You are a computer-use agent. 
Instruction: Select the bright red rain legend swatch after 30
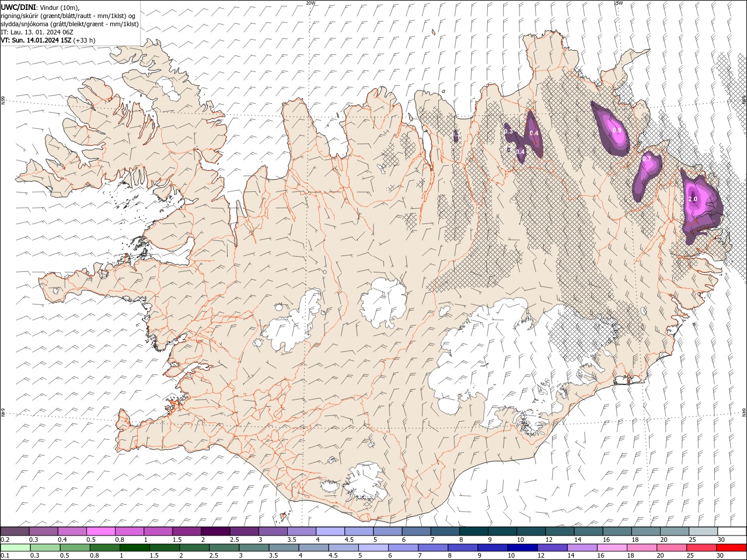coord(732,548)
